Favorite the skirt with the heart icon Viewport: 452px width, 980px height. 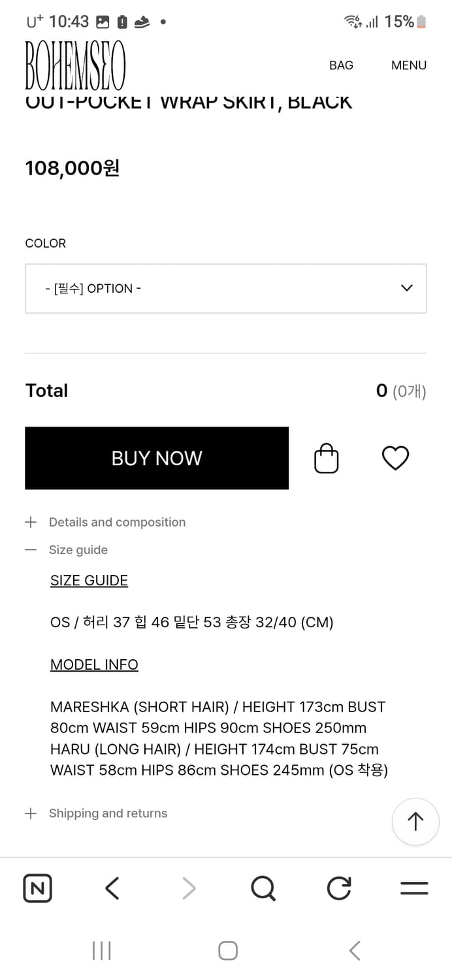point(395,458)
